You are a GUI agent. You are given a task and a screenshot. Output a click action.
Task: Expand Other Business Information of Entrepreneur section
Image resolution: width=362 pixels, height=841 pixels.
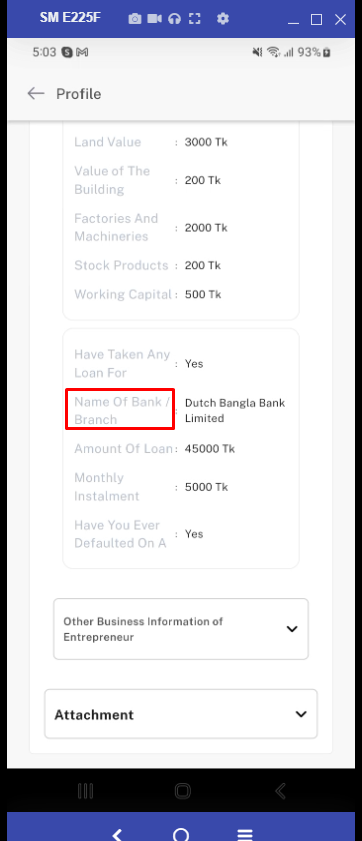[x=181, y=629]
